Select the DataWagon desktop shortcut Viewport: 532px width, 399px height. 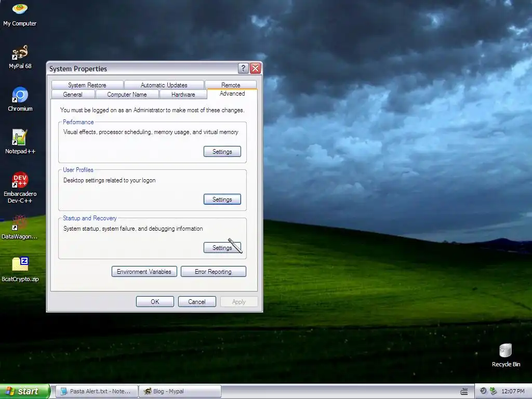pyautogui.click(x=20, y=228)
